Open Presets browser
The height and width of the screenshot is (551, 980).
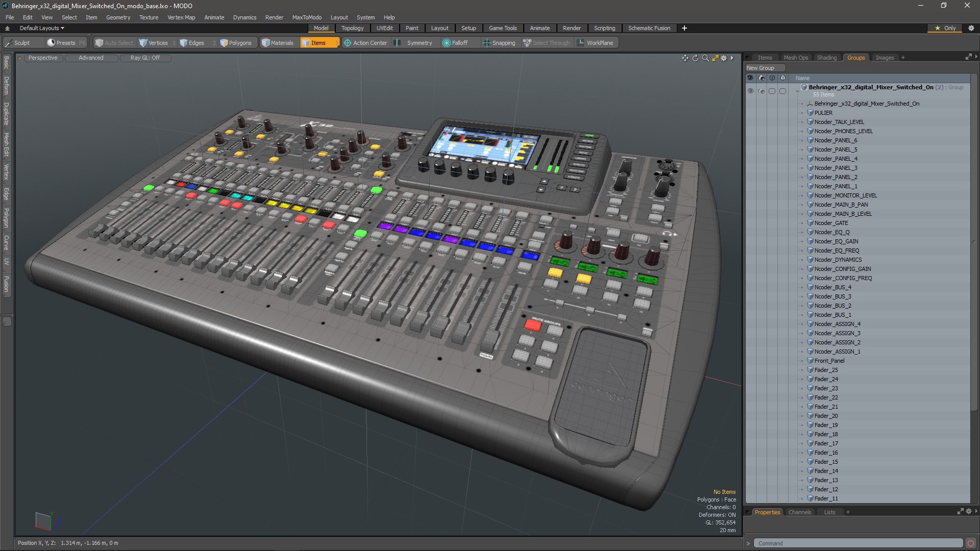click(66, 43)
